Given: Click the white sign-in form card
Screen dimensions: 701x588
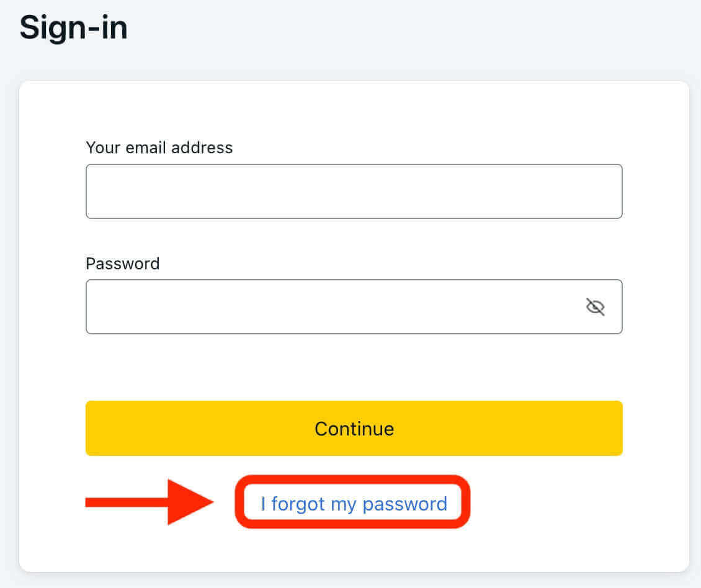Looking at the screenshot, I should [354, 372].
